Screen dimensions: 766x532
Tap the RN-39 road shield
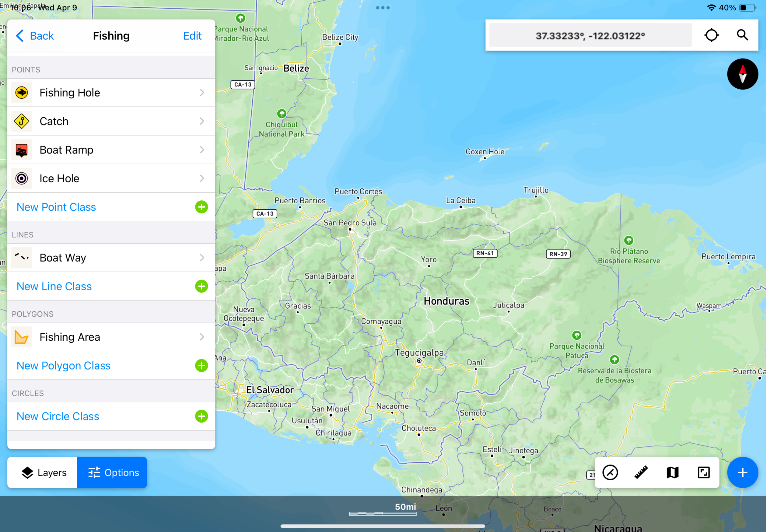coord(558,254)
